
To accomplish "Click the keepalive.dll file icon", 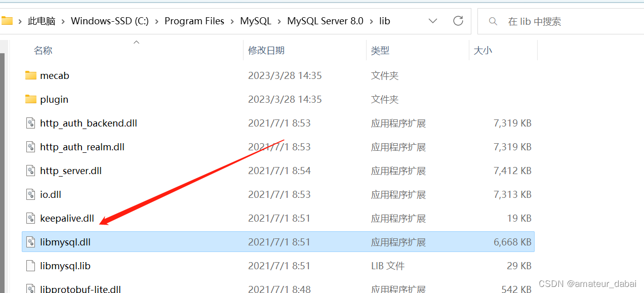I will 29,218.
